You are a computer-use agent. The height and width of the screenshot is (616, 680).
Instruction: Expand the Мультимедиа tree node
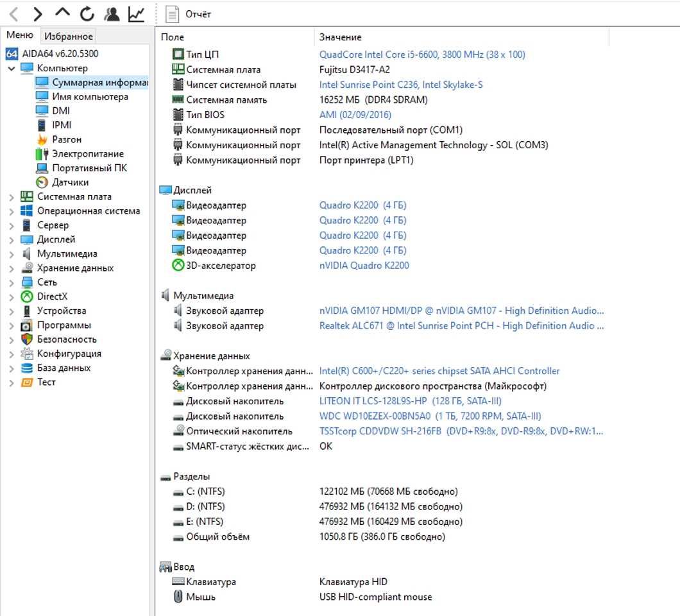click(12, 254)
